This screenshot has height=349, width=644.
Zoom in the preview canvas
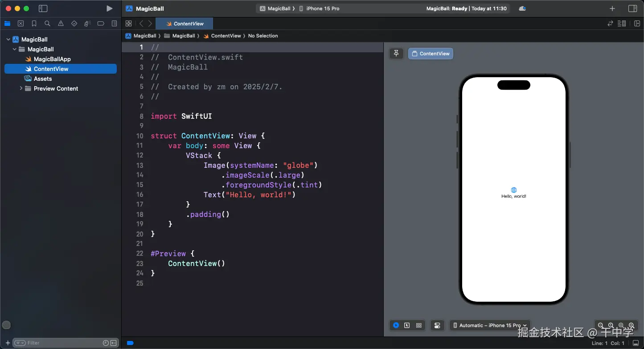click(631, 325)
